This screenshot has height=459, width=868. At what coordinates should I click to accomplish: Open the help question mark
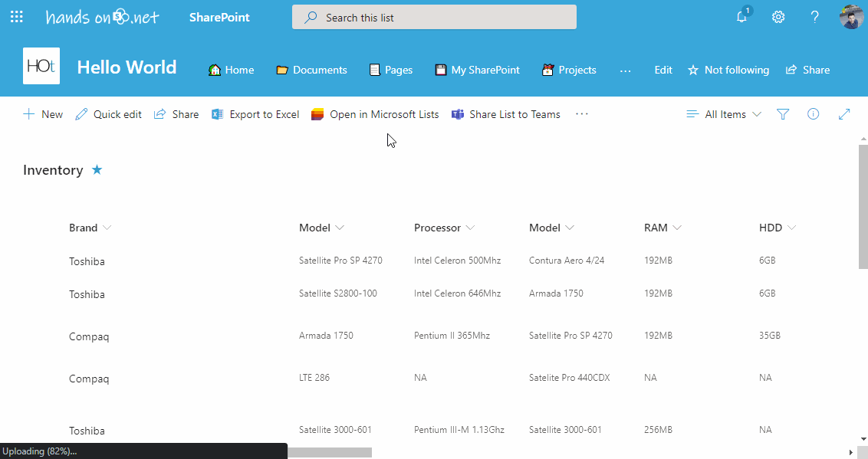(x=815, y=17)
